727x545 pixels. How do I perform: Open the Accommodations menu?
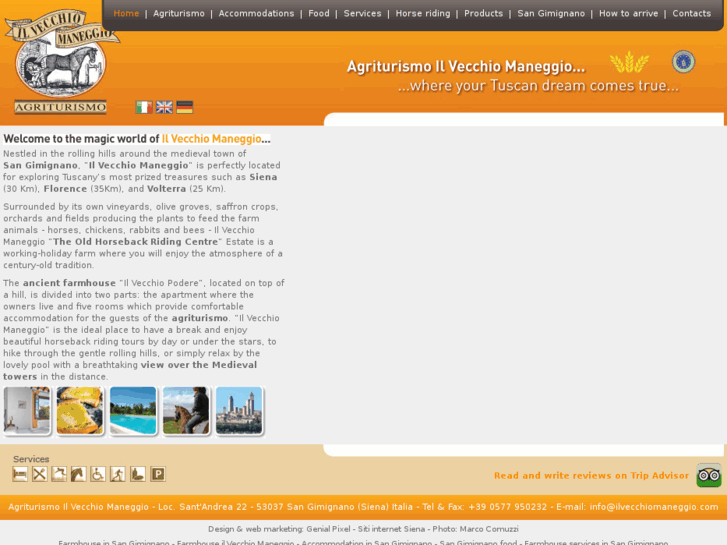pyautogui.click(x=256, y=13)
